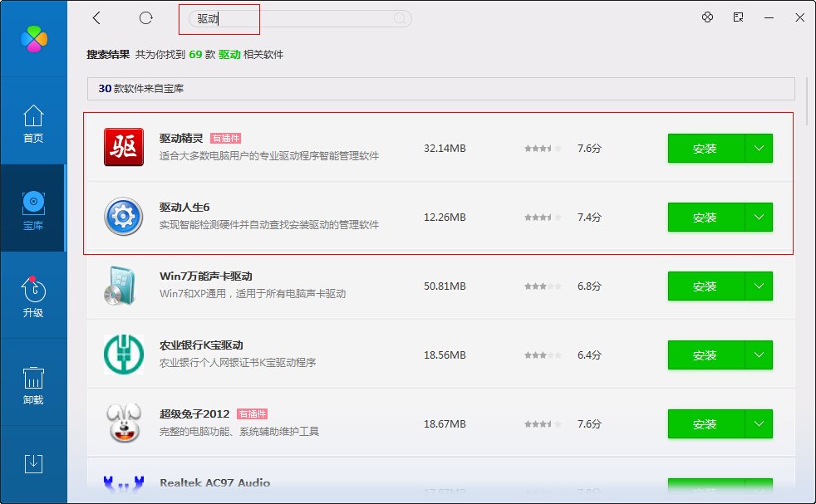Click the feedback icon in the title bar
Screen dimensions: 816x504
click(x=738, y=17)
